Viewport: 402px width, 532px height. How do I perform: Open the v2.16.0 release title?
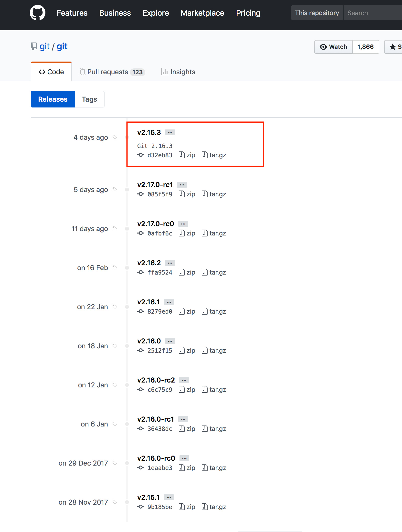pyautogui.click(x=149, y=341)
